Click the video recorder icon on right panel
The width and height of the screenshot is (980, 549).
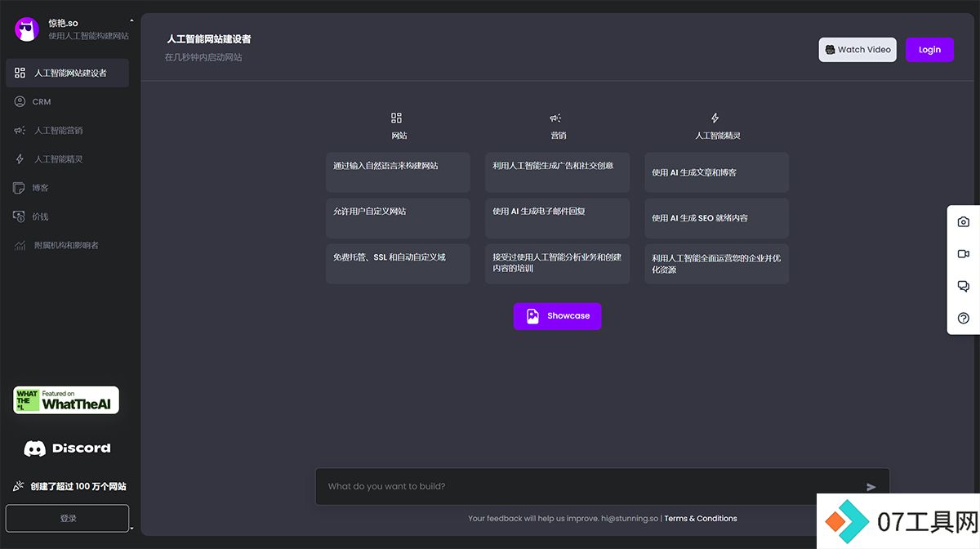point(963,254)
